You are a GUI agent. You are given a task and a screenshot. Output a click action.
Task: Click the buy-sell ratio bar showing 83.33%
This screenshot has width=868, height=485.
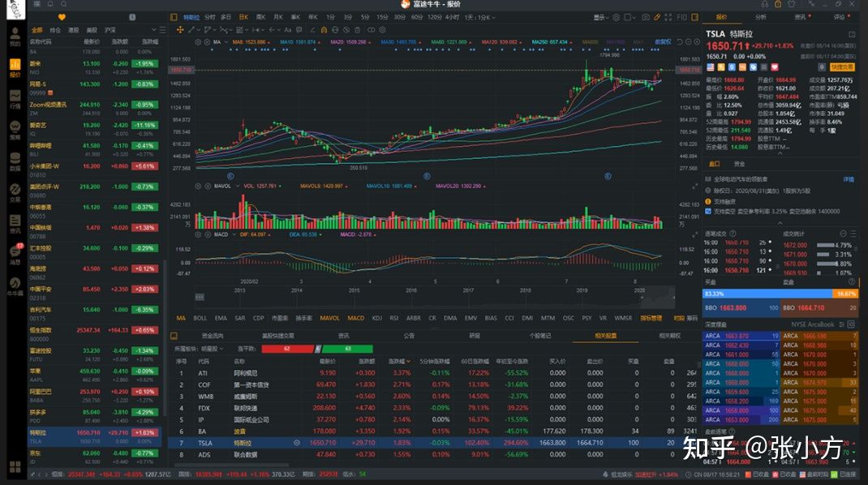point(780,294)
